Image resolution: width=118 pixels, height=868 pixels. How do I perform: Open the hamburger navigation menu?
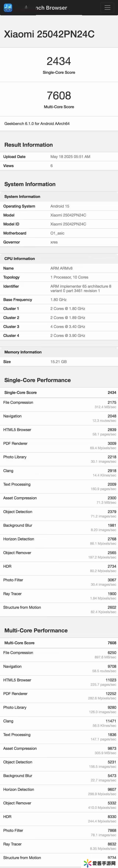(107, 7)
